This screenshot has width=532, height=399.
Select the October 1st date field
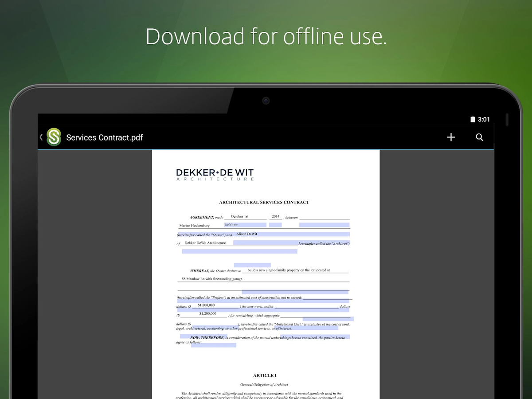[245, 217]
